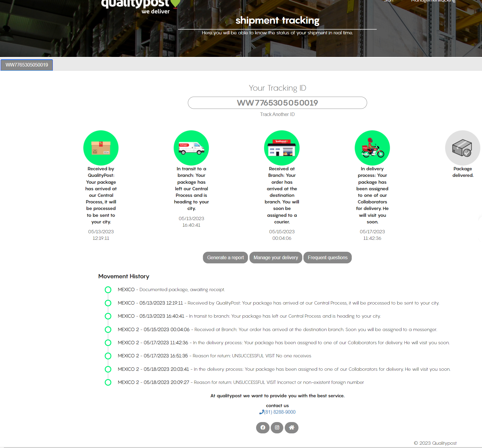Click the motorcycle courier delivery icon
This screenshot has height=448, width=482.
click(372, 148)
